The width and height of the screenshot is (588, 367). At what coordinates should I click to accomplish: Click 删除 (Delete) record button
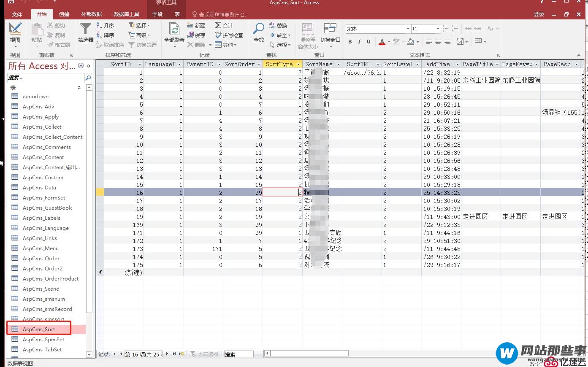coord(197,45)
